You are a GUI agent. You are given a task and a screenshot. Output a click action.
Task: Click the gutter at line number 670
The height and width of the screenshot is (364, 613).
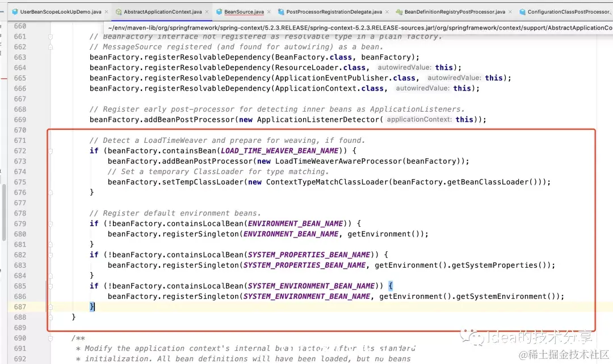click(20, 130)
